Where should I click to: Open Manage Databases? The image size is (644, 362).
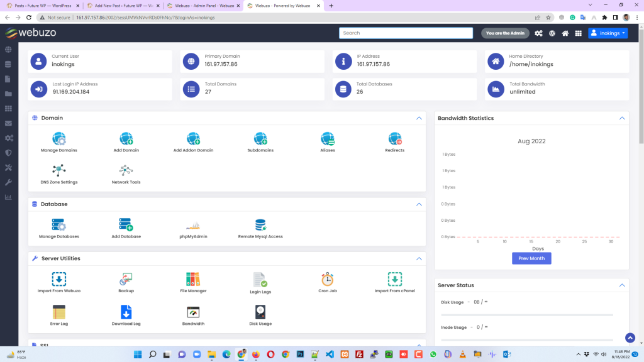(x=58, y=229)
